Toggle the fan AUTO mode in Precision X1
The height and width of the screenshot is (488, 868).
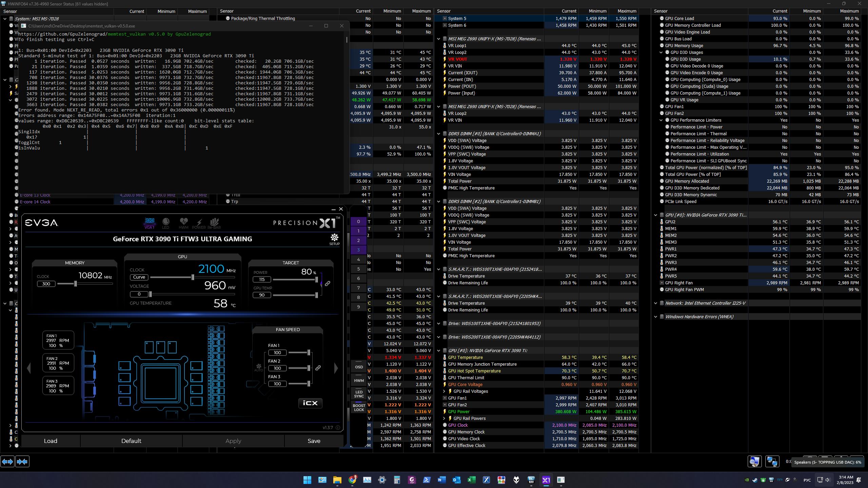coord(259,368)
